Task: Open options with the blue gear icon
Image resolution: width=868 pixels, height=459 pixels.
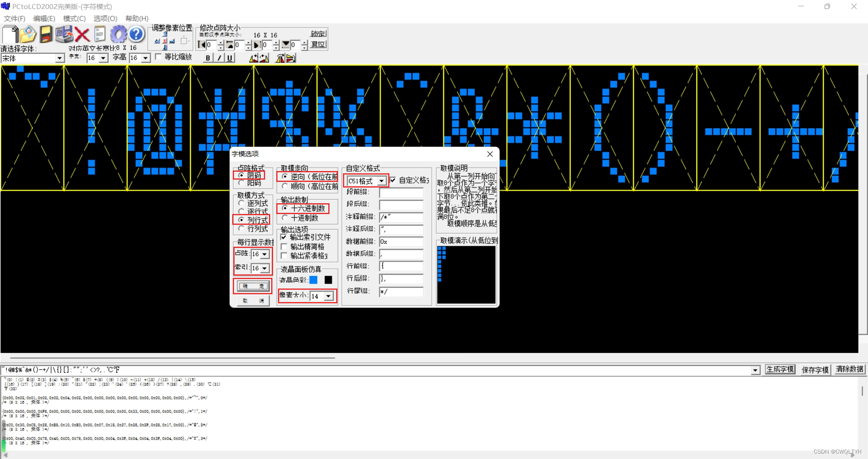Action: coord(118,34)
